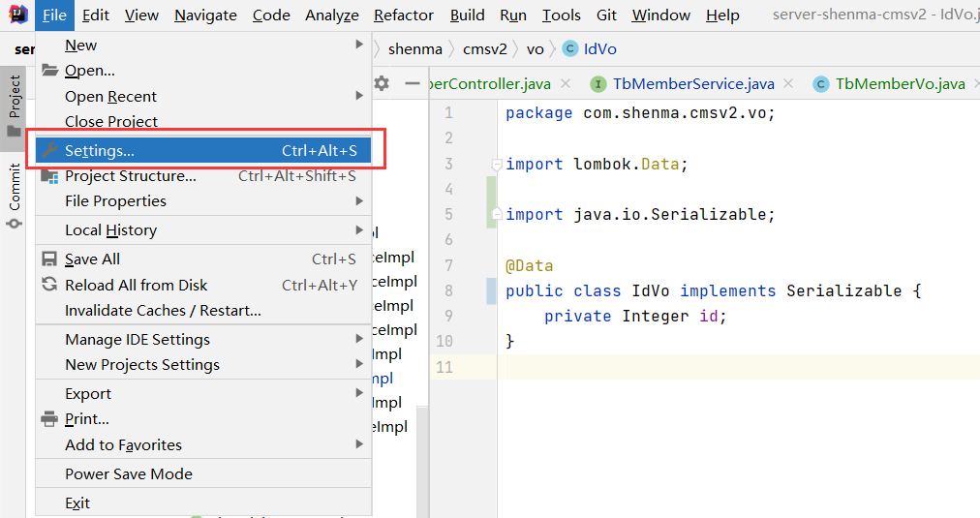The height and width of the screenshot is (518, 980).
Task: Click the cmsv2 breadcrumb segment
Action: pyautogui.click(x=485, y=48)
